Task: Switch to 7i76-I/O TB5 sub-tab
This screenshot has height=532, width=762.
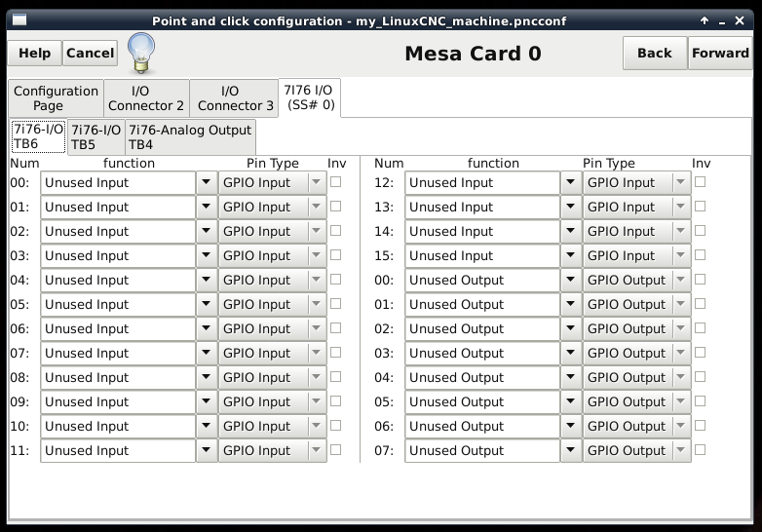Action: [95, 137]
